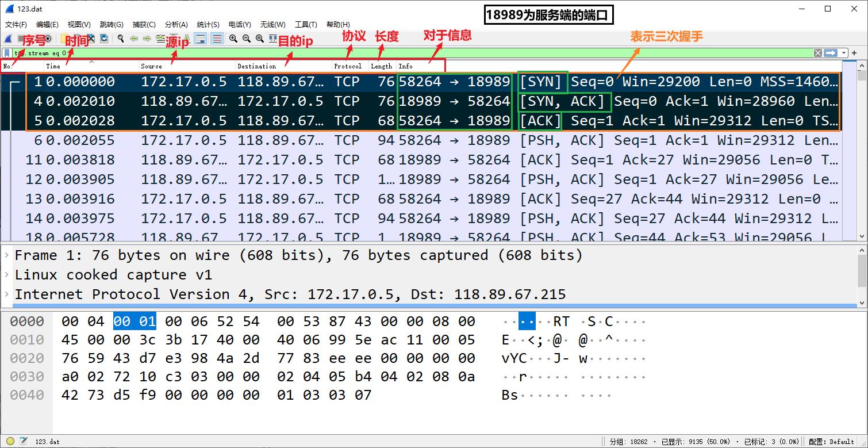
Task: Apply the display filter arrow button
Action: 830,53
